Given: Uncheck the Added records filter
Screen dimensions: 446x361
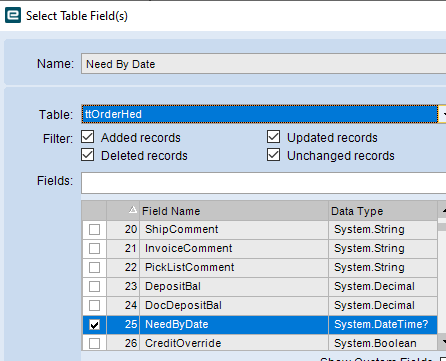Looking at the screenshot, I should [x=88, y=137].
